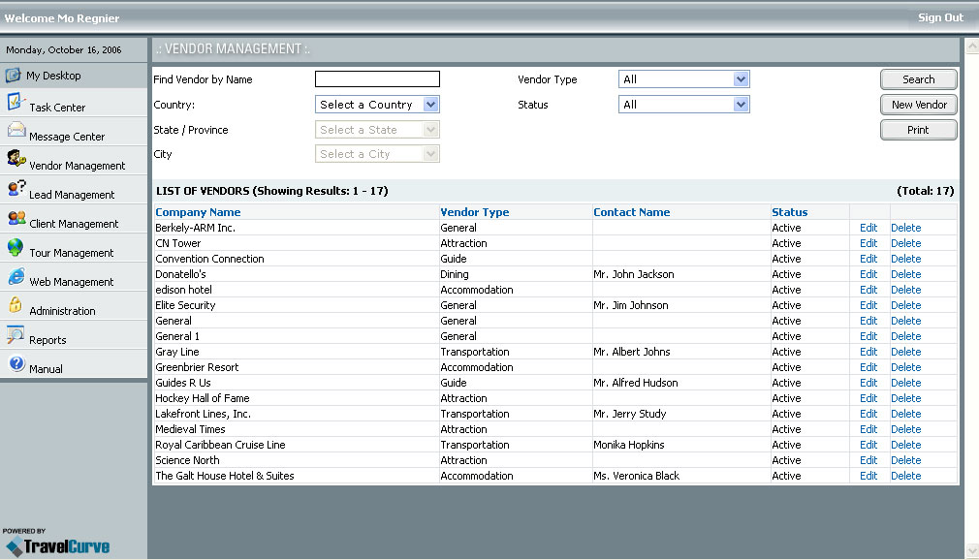Select the Greenbrier Resort company name
The height and width of the screenshot is (560, 979).
(197, 367)
